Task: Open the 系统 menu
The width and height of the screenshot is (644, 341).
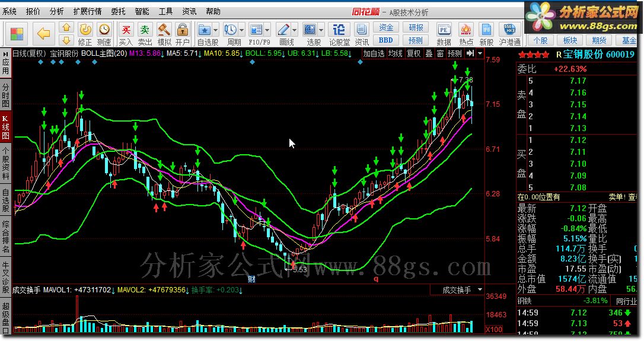Action: click(x=9, y=11)
